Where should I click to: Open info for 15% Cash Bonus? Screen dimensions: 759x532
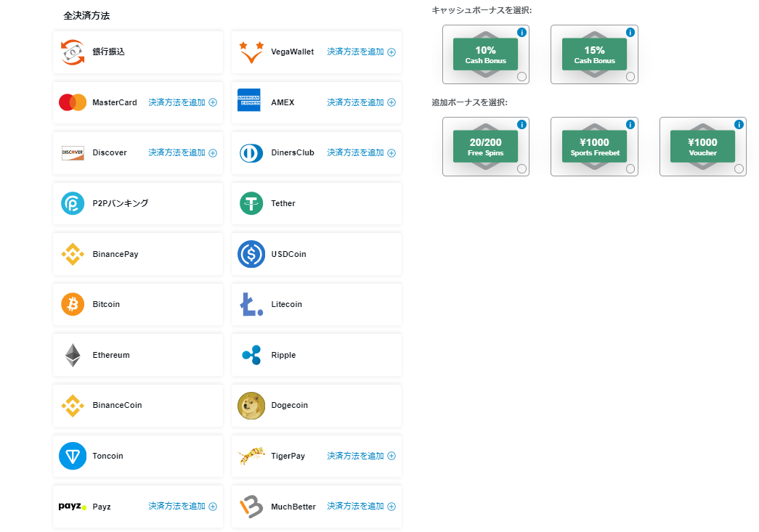(630, 33)
